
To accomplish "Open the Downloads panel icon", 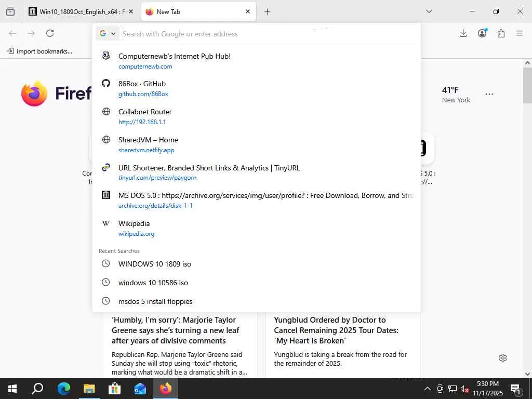I will [463, 33].
